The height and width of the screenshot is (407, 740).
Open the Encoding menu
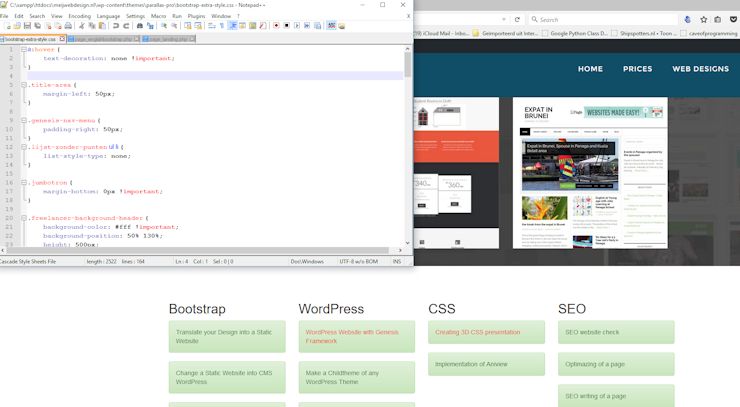coord(80,16)
